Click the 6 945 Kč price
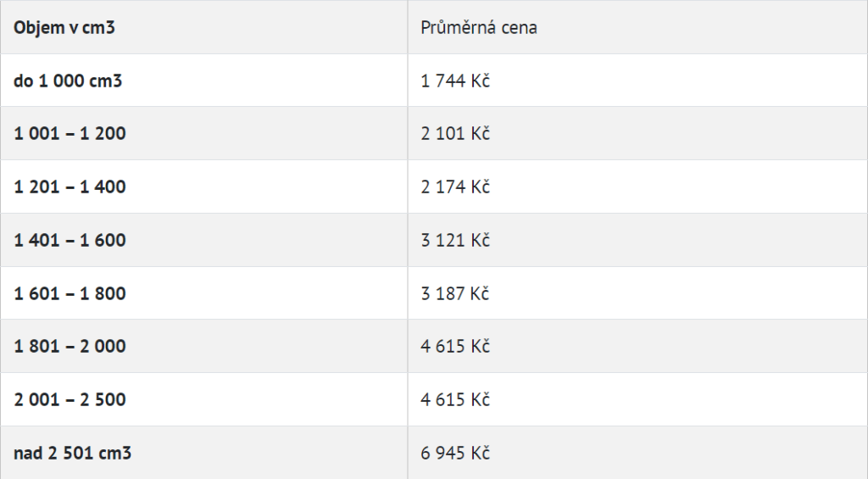 [455, 453]
